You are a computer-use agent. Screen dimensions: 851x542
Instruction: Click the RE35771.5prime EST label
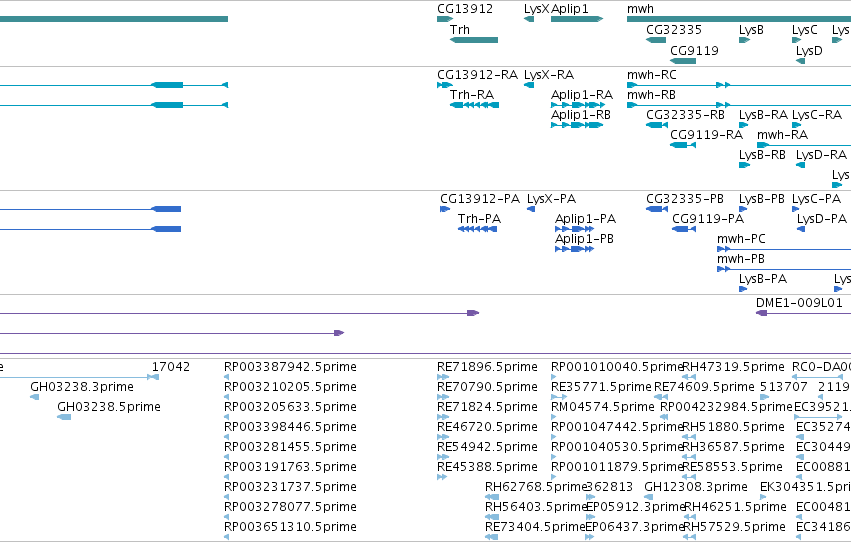tap(601, 387)
